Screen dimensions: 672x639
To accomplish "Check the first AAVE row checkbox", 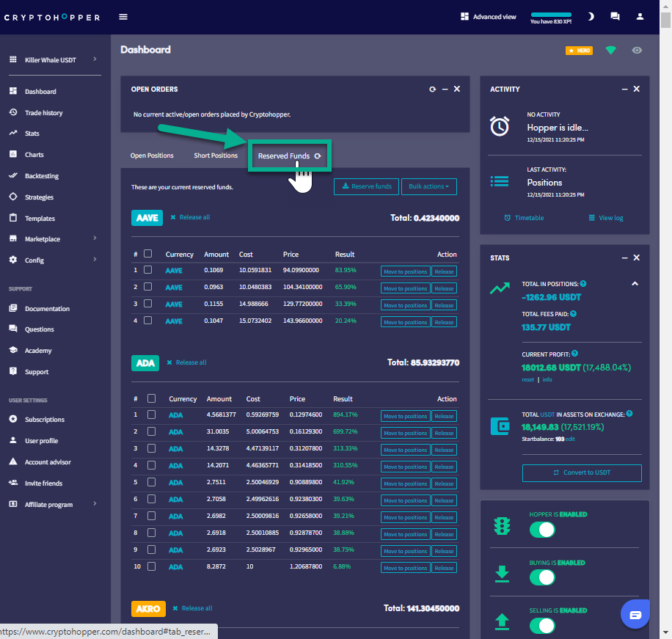I will pyautogui.click(x=147, y=270).
